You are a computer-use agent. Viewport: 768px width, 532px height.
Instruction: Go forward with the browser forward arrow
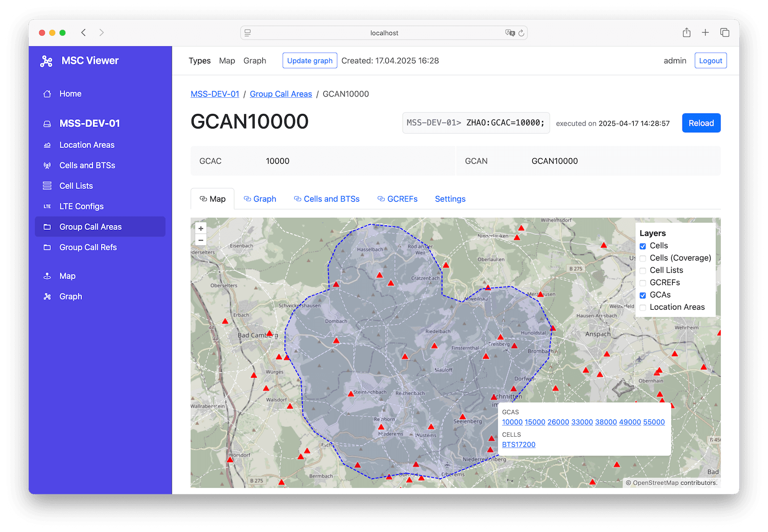(101, 33)
